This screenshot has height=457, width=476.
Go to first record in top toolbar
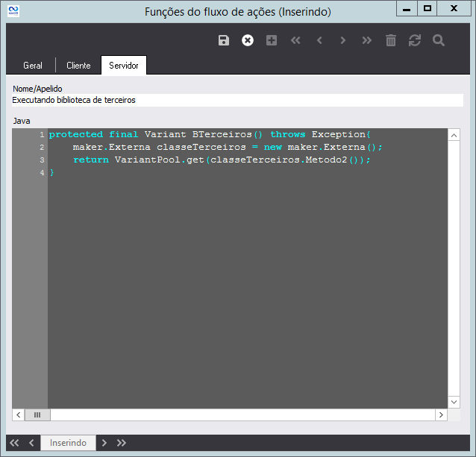(295, 40)
